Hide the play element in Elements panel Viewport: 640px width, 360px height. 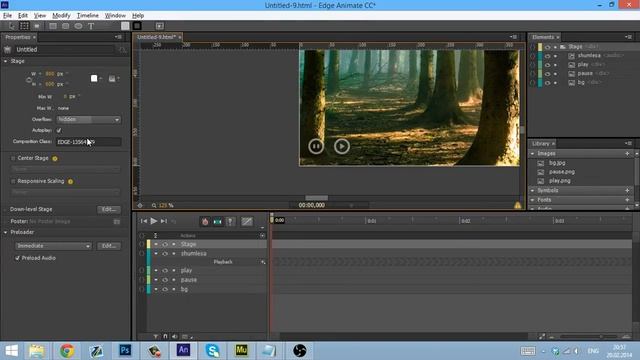(547, 64)
